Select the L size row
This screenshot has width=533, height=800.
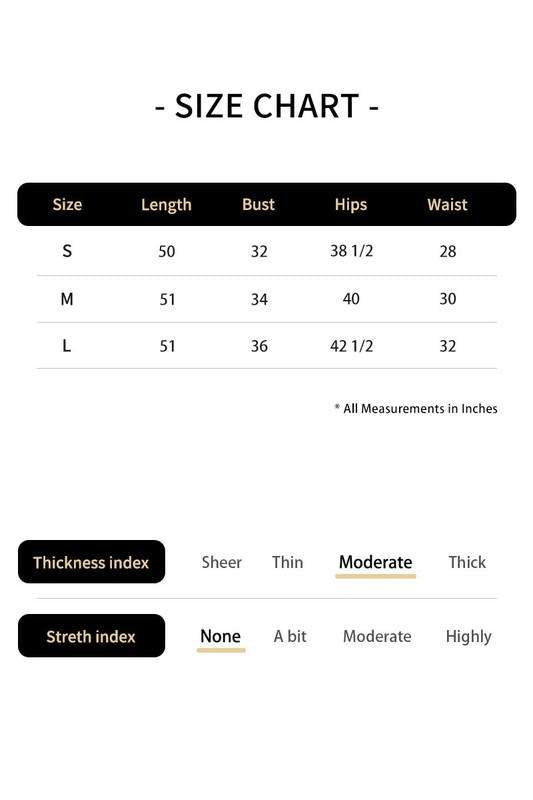(267, 346)
